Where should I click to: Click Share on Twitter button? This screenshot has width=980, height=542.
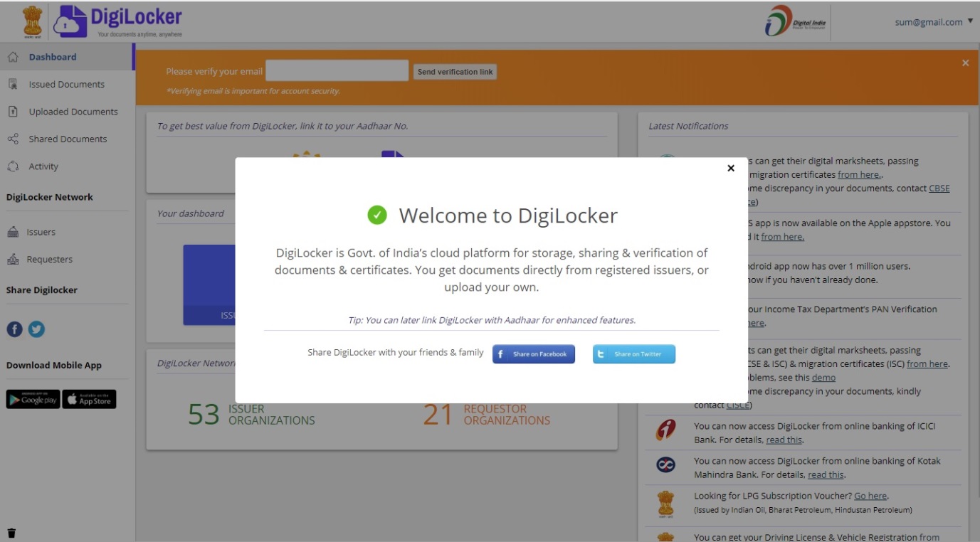pos(634,354)
